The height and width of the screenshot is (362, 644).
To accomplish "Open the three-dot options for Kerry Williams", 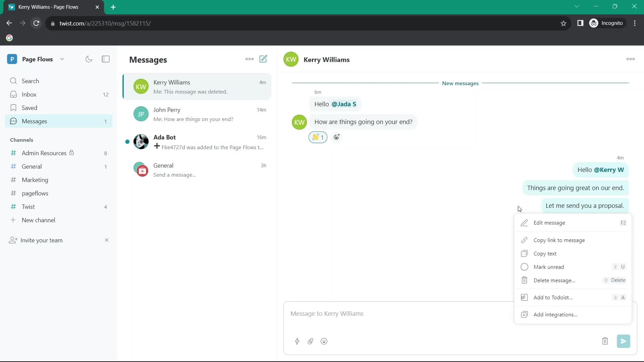I will tap(630, 59).
